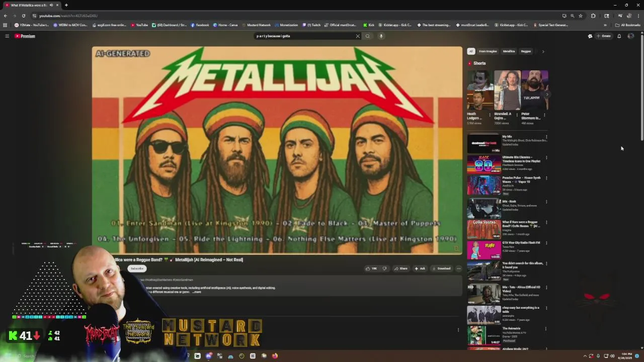Start voice search with the microphone icon
This screenshot has height=362, width=644.
(x=381, y=36)
